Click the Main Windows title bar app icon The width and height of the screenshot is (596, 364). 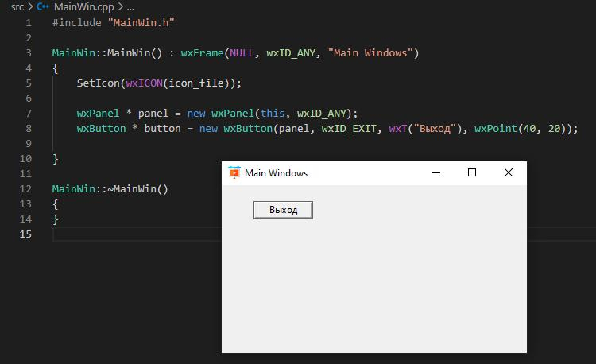(x=234, y=172)
